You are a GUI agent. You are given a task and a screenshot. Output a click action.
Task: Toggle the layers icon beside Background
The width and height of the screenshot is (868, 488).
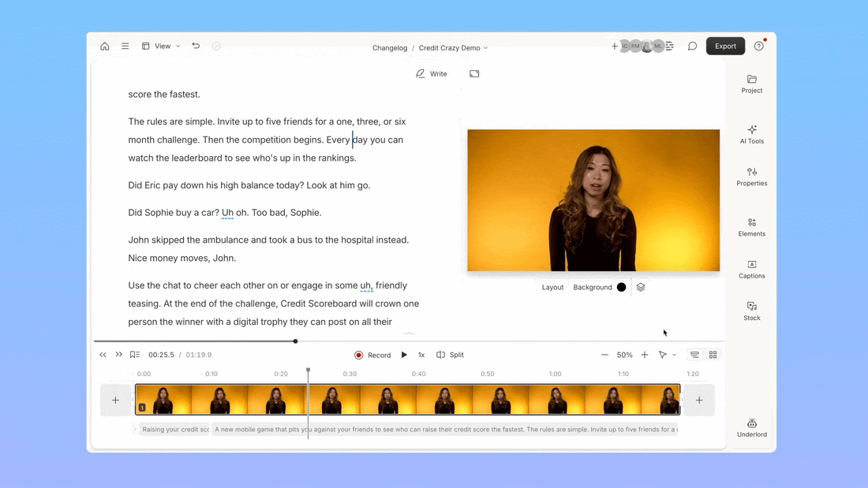point(641,287)
